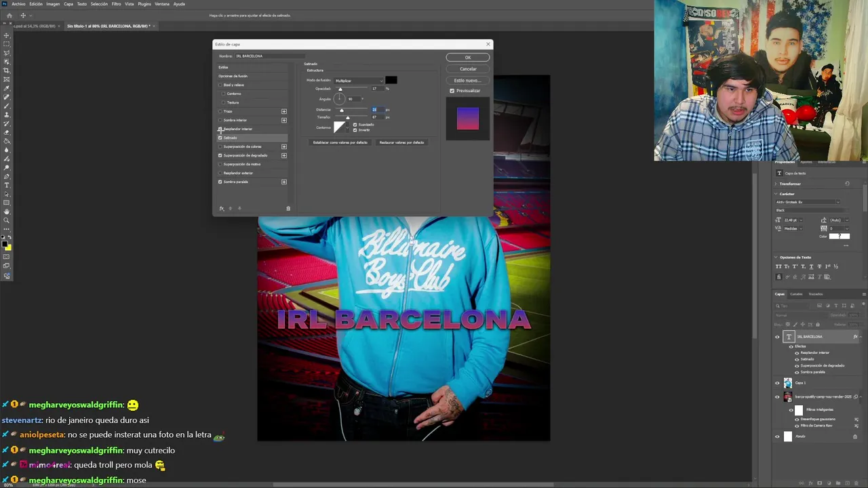Image resolution: width=868 pixels, height=488 pixels.
Task: Select the Move tool in the toolbar
Action: [7, 35]
